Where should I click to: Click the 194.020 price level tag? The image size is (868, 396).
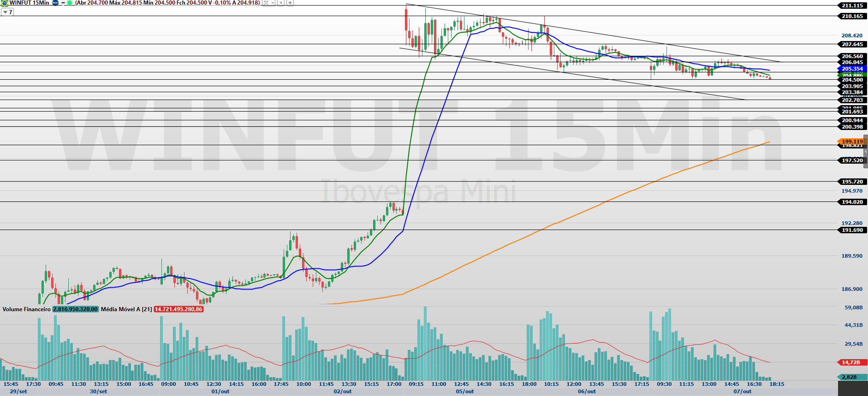click(x=852, y=202)
